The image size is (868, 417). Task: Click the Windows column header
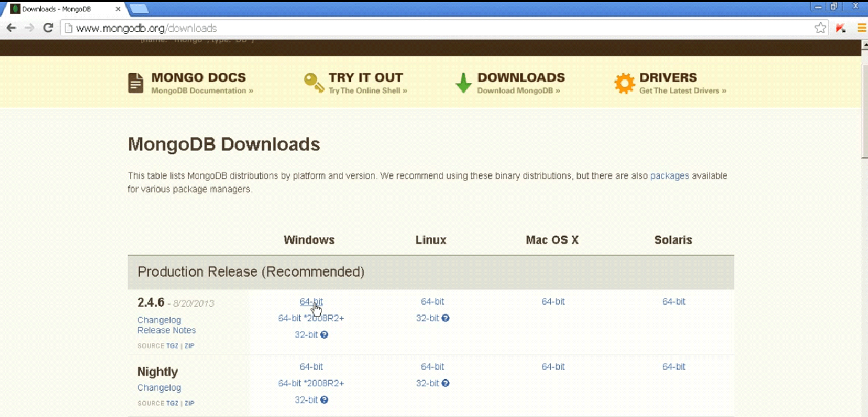coord(309,240)
